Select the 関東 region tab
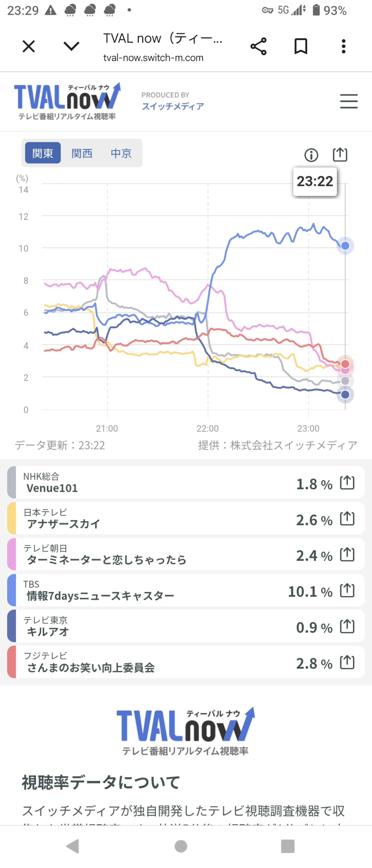The image size is (372, 868). (x=43, y=153)
